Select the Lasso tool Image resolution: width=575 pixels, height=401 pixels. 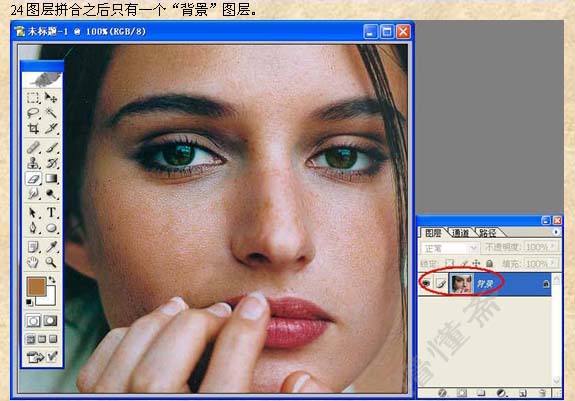33,113
